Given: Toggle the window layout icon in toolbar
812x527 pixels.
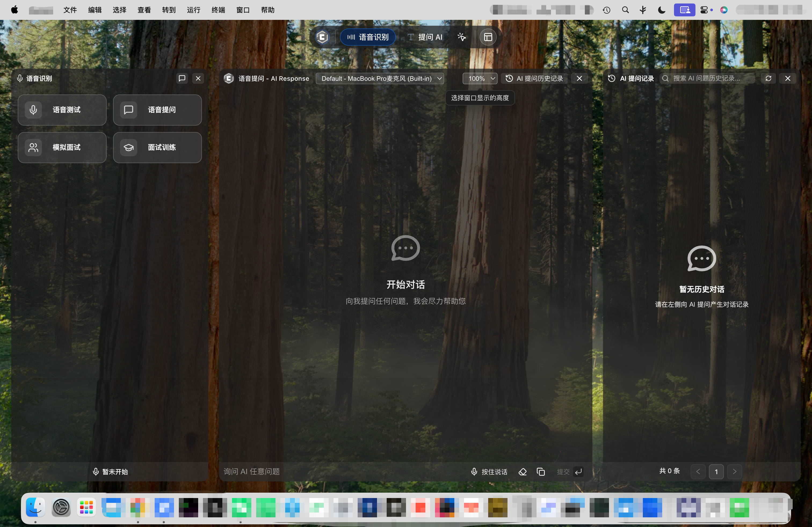Looking at the screenshot, I should (x=488, y=37).
